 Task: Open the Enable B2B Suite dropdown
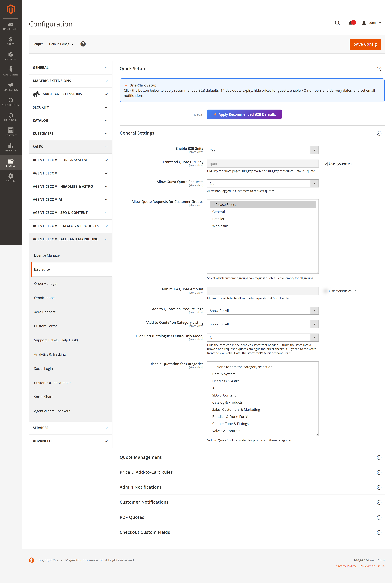pyautogui.click(x=263, y=150)
